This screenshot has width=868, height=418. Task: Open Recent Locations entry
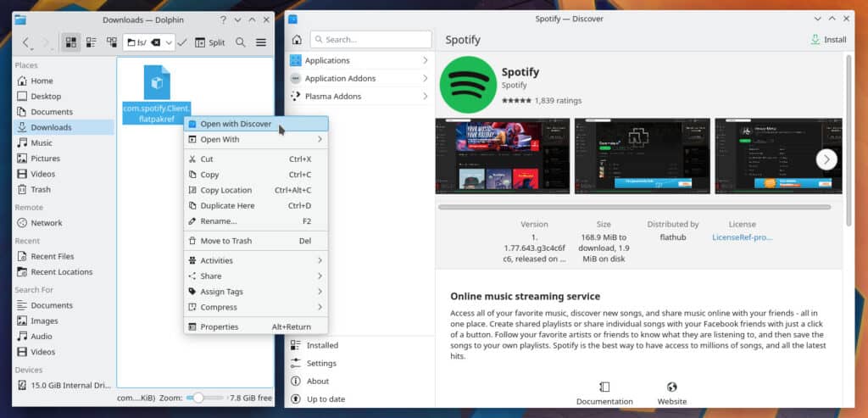coord(64,272)
